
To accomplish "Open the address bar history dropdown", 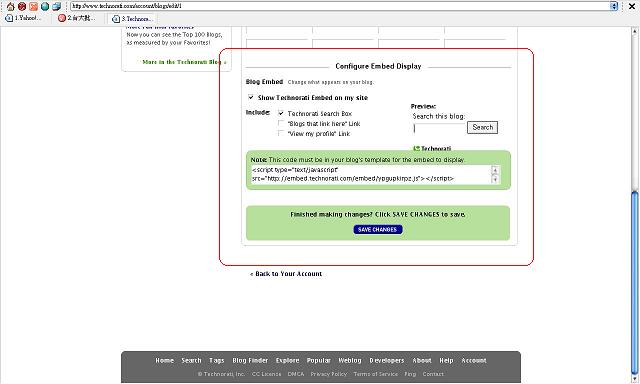I will point(614,6).
